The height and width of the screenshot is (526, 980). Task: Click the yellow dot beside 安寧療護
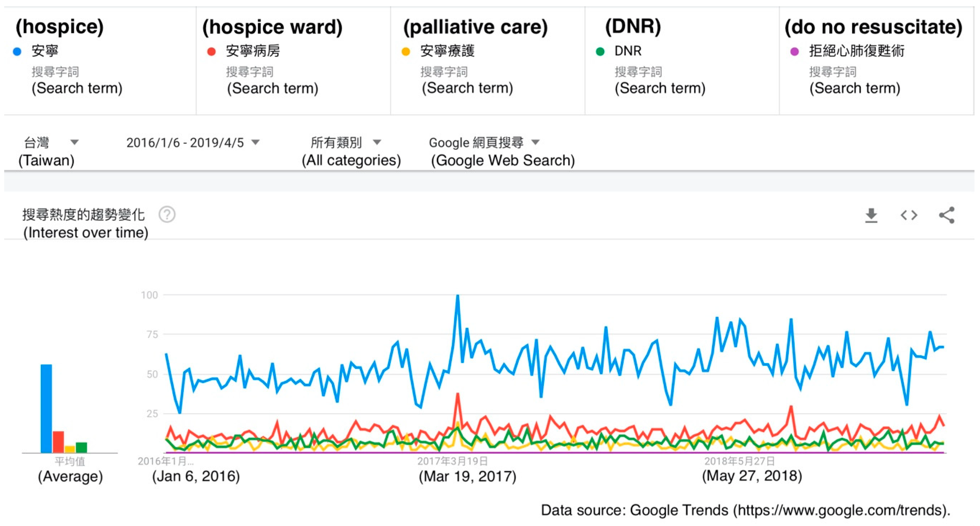pos(406,52)
